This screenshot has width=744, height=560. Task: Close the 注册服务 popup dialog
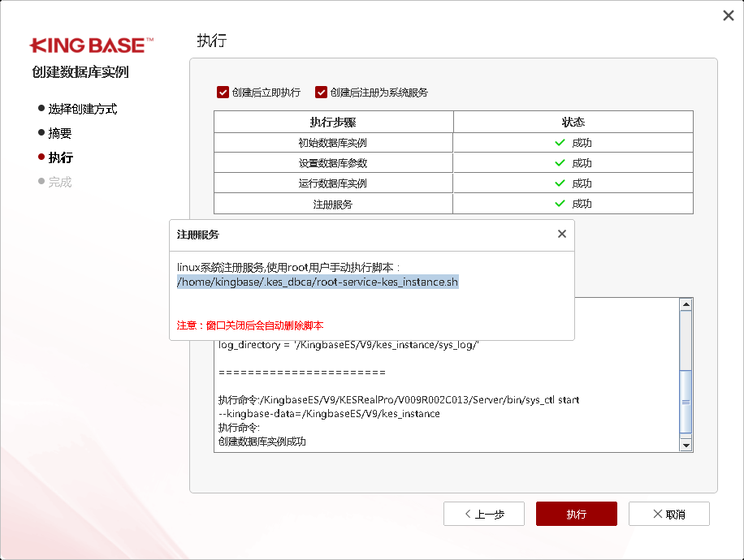(x=561, y=234)
